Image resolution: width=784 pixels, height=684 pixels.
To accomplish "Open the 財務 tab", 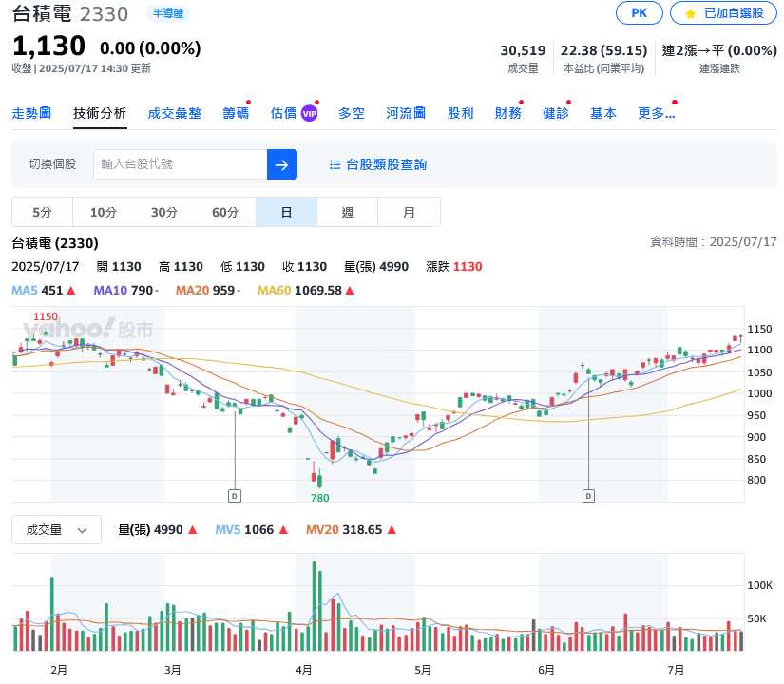I will 508,113.
